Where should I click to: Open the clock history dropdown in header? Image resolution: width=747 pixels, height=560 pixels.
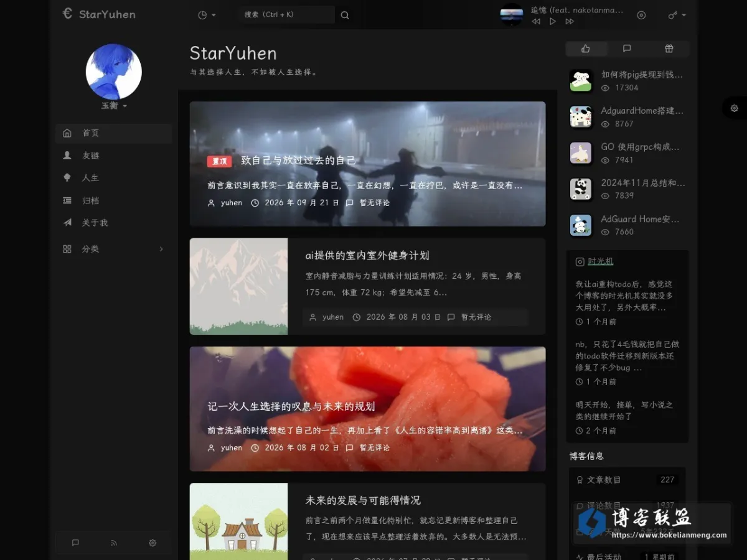[x=206, y=15]
